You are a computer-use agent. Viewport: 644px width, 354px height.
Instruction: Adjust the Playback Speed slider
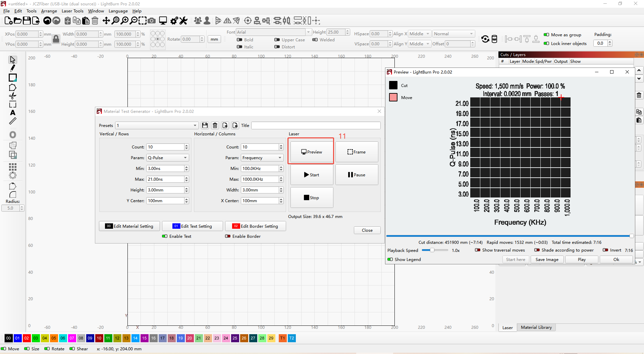click(435, 250)
